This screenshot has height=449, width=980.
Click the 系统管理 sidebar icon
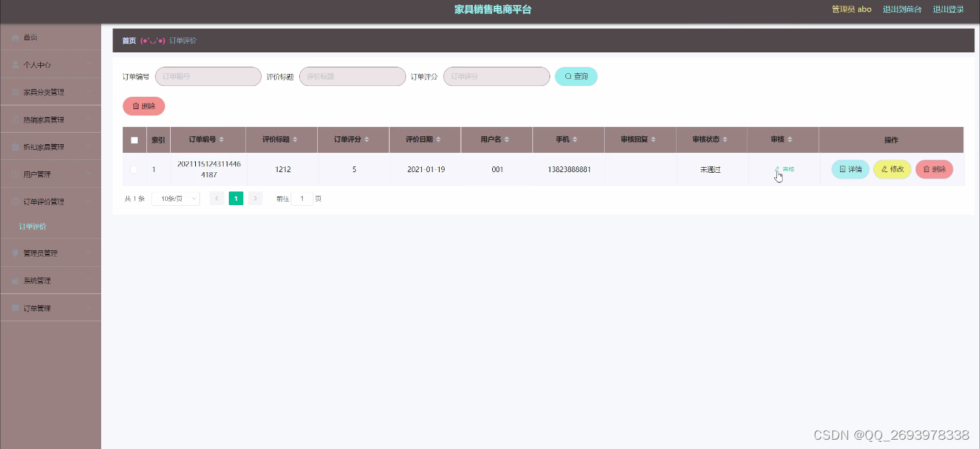[x=16, y=280]
